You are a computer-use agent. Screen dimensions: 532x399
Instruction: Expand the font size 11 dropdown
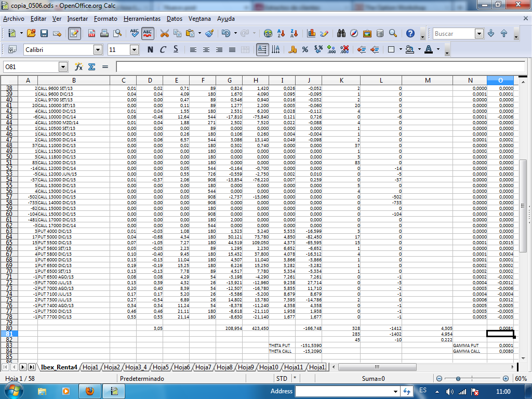point(135,50)
